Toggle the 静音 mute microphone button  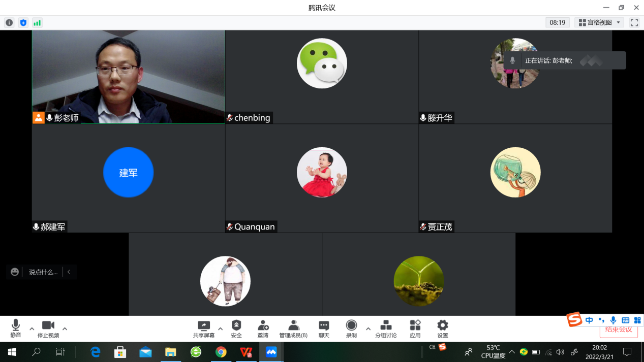click(16, 329)
